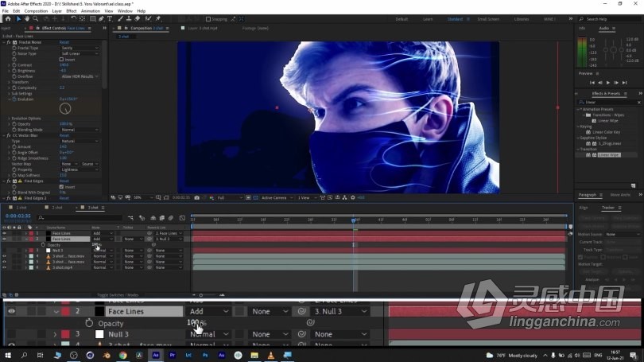This screenshot has height=362, width=644.
Task: Toggle the Invert checkbox under Fractal Noise
Action: pyautogui.click(x=61, y=60)
